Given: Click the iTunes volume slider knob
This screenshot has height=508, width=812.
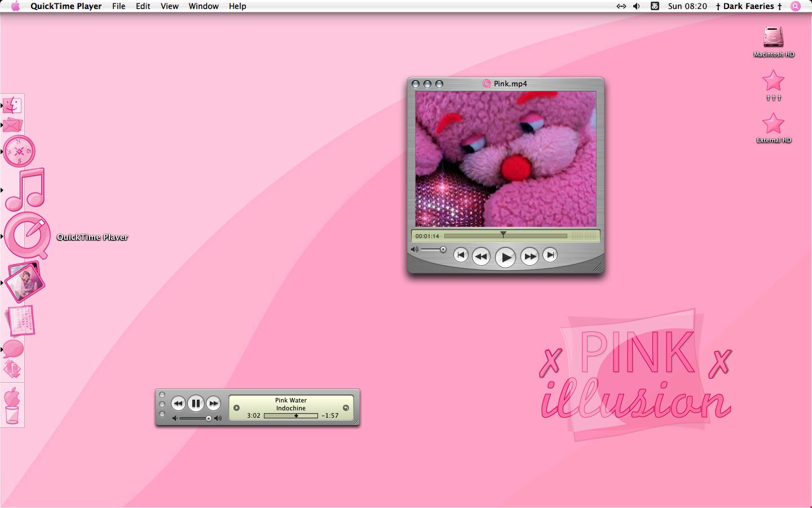Looking at the screenshot, I should click(x=209, y=418).
